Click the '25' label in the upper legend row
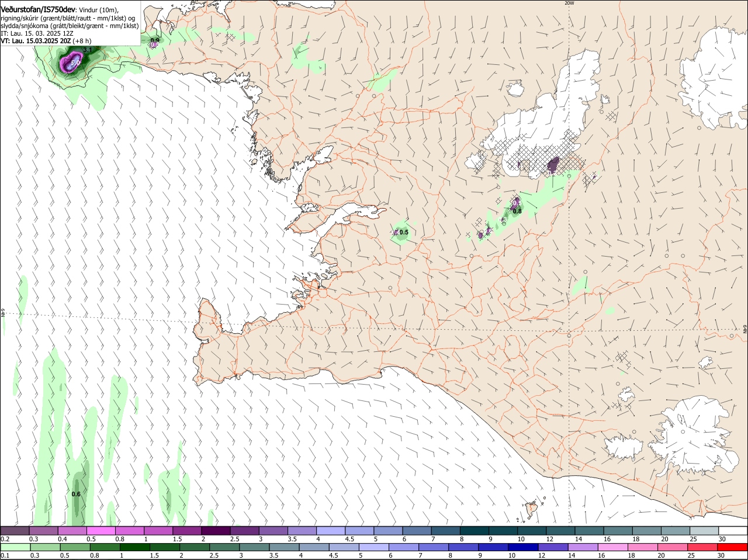 coord(694,538)
